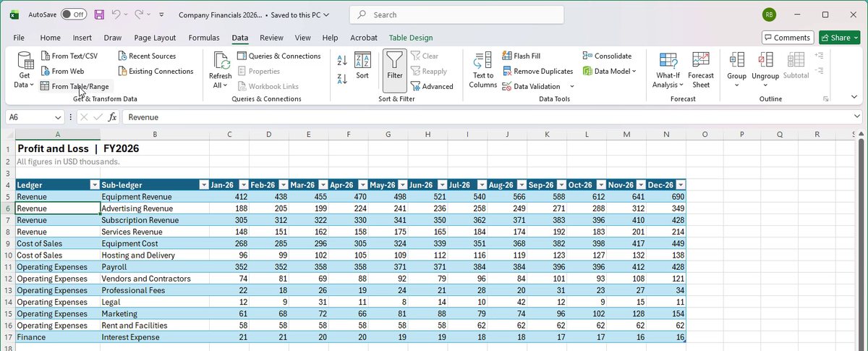868x351 pixels.
Task: Open the Customize Quick Access Toolbar dropdown
Action: (x=161, y=14)
